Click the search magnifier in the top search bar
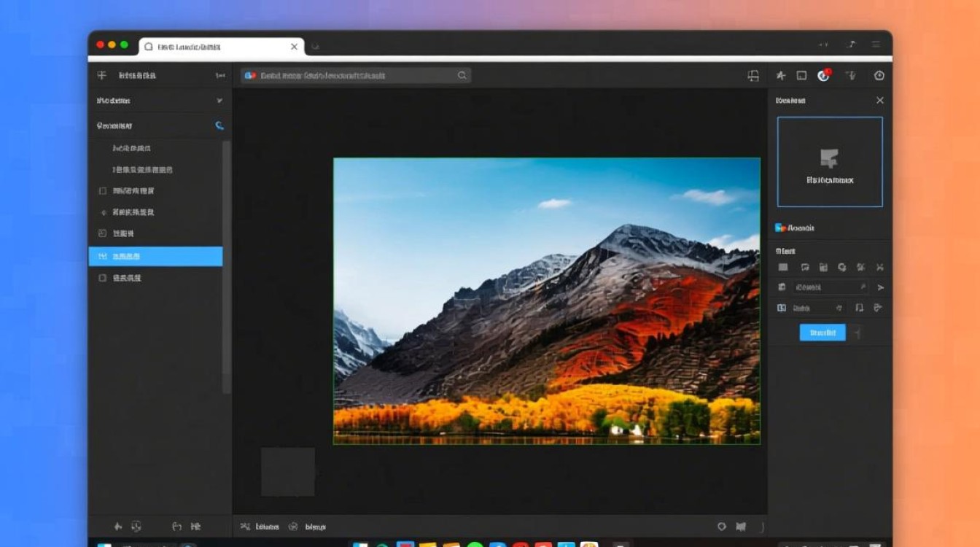This screenshot has height=547, width=980. tap(462, 76)
